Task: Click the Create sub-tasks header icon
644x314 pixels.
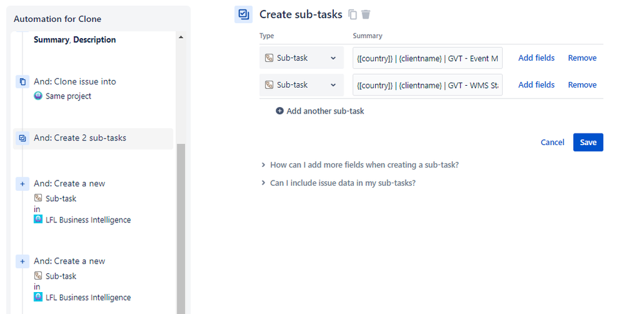Action: 244,14
